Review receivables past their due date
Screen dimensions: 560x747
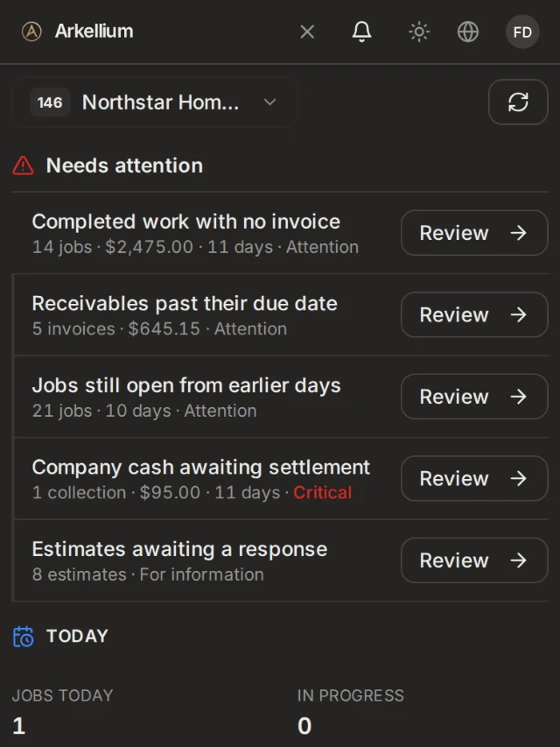(474, 315)
